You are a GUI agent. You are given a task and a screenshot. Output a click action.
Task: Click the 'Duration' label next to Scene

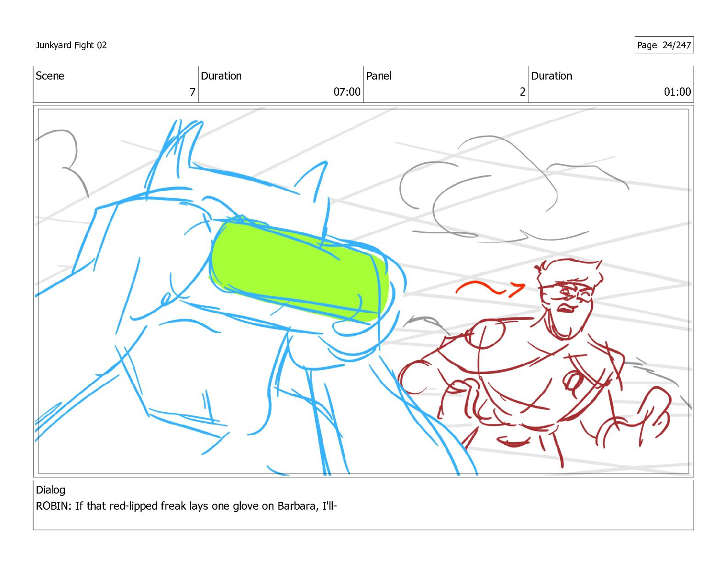221,76
